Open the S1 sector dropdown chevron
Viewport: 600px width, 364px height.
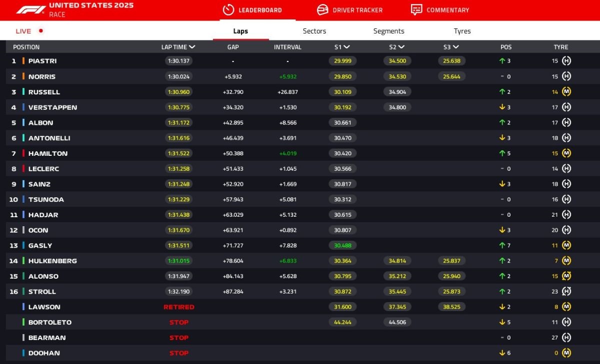click(x=347, y=47)
